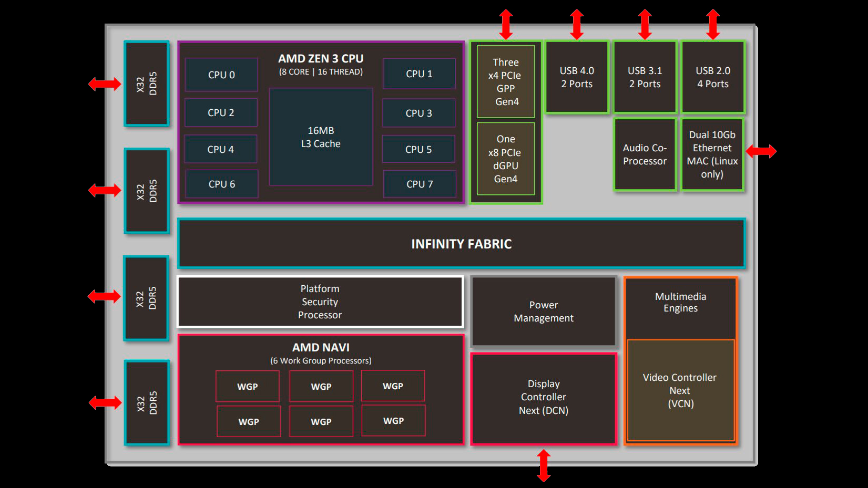Click the AMD NAVI title
This screenshot has height=488, width=868.
tap(321, 347)
